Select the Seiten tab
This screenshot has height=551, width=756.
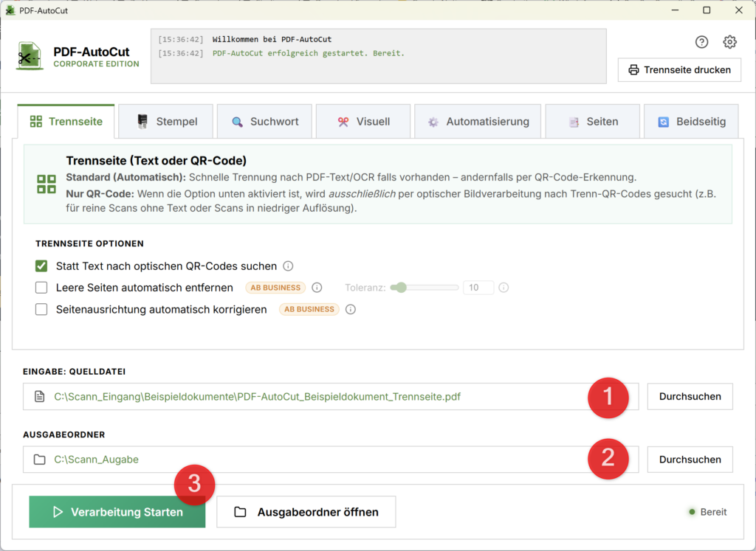click(593, 122)
